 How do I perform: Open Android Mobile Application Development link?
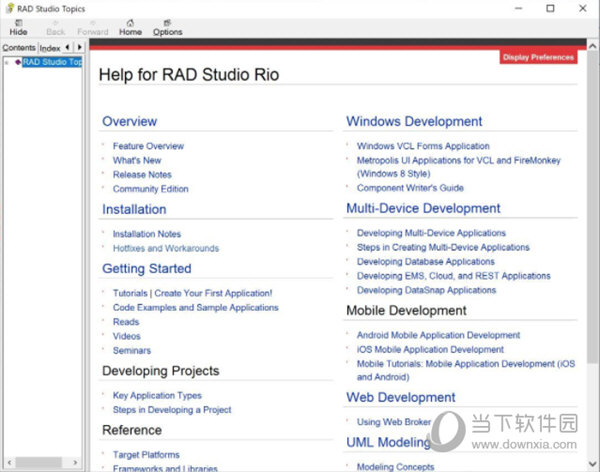click(438, 335)
